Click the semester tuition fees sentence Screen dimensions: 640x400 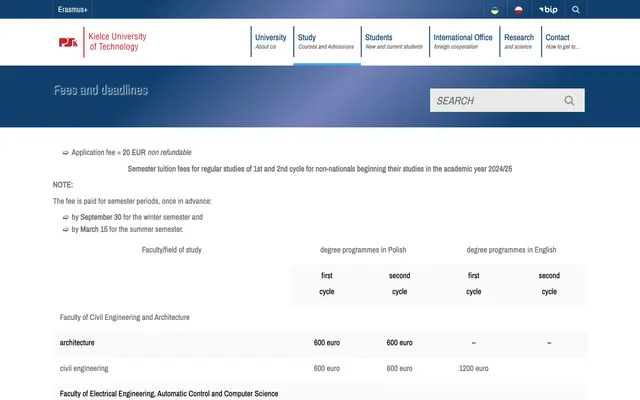320,169
